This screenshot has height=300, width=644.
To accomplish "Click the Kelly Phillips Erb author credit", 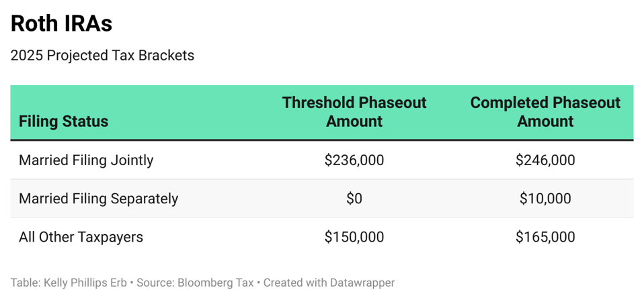I will coord(85,283).
